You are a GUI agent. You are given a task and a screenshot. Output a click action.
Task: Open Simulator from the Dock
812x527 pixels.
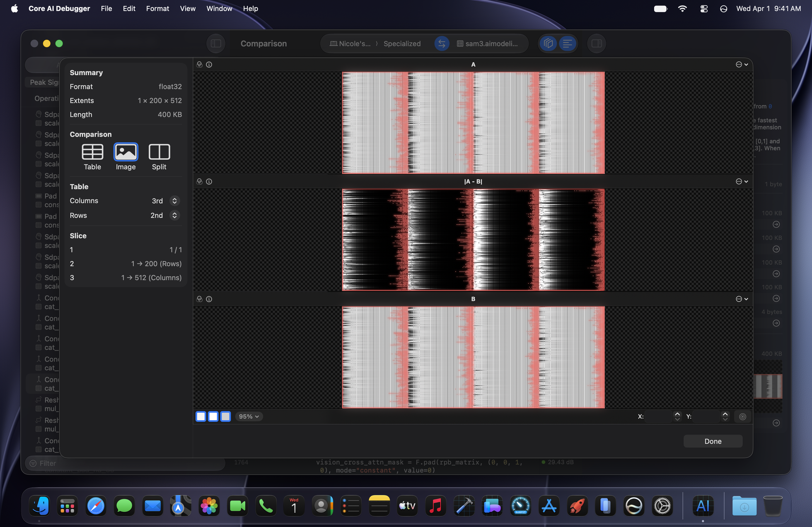click(605, 505)
